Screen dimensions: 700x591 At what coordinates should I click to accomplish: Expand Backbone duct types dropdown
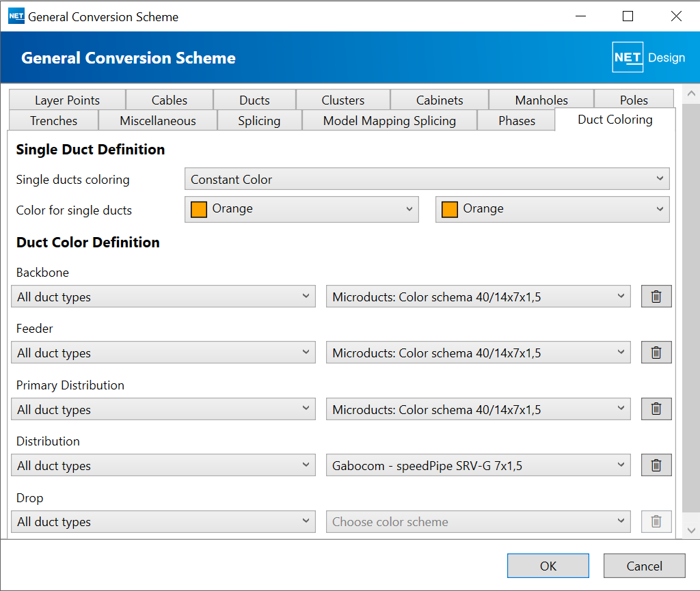click(163, 297)
